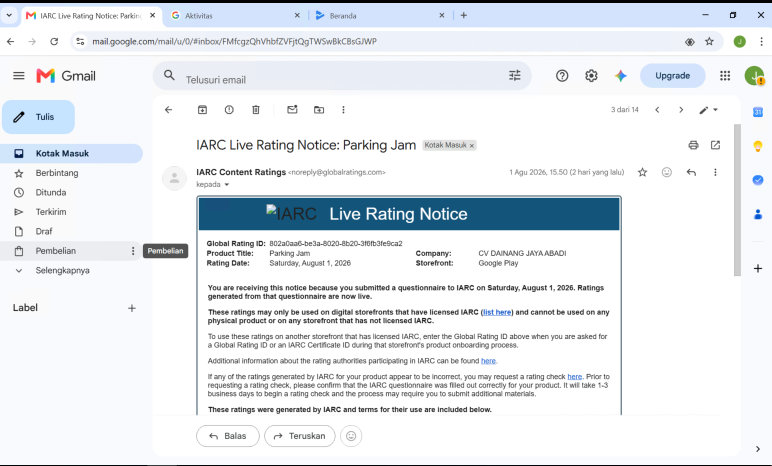772x466 pixels.
Task: Bookmark this page star icon
Action: [x=709, y=41]
